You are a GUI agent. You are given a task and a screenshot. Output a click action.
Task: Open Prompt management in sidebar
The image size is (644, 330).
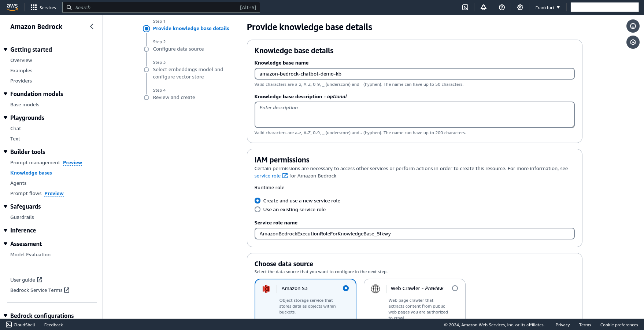click(x=35, y=162)
